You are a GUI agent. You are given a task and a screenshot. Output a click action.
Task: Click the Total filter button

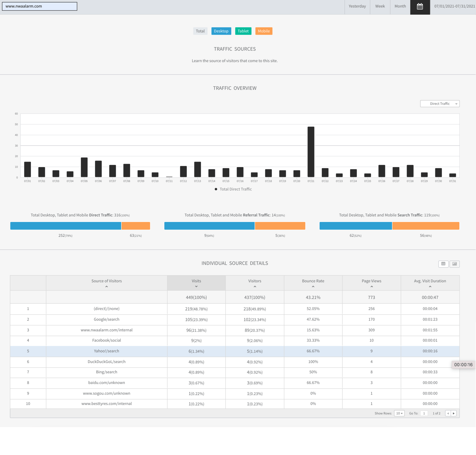tap(200, 31)
